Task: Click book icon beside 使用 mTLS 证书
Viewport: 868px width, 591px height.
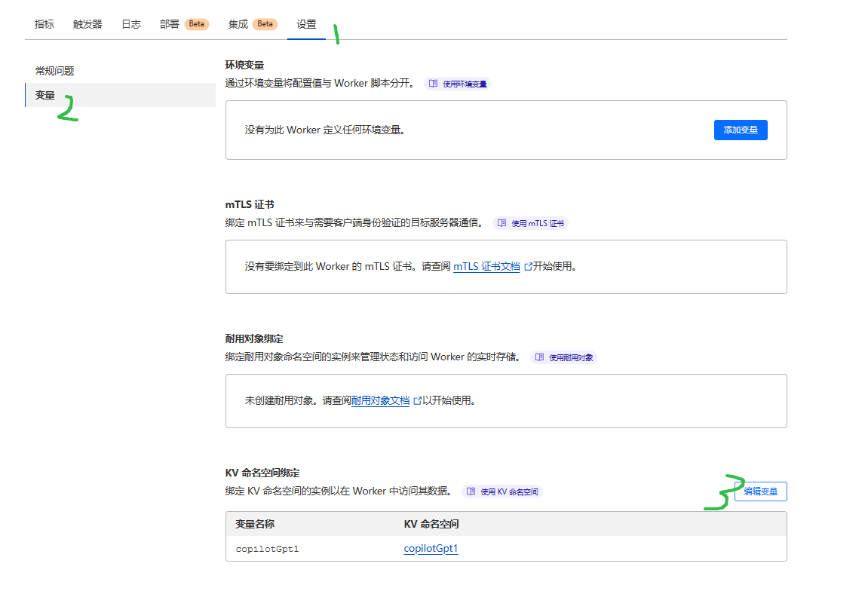Action: [502, 224]
